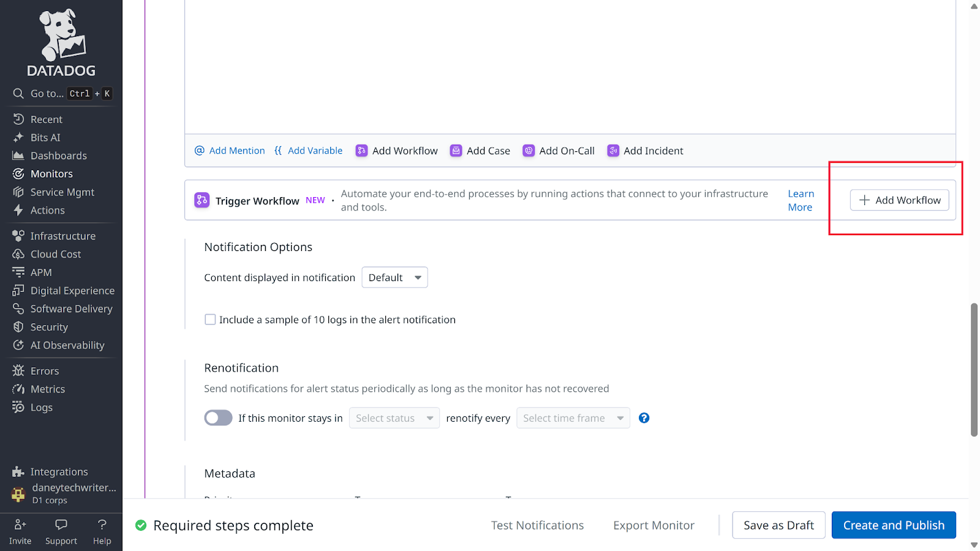This screenshot has height=551, width=980.
Task: Open the Content displayed Default dropdown
Action: coord(394,277)
